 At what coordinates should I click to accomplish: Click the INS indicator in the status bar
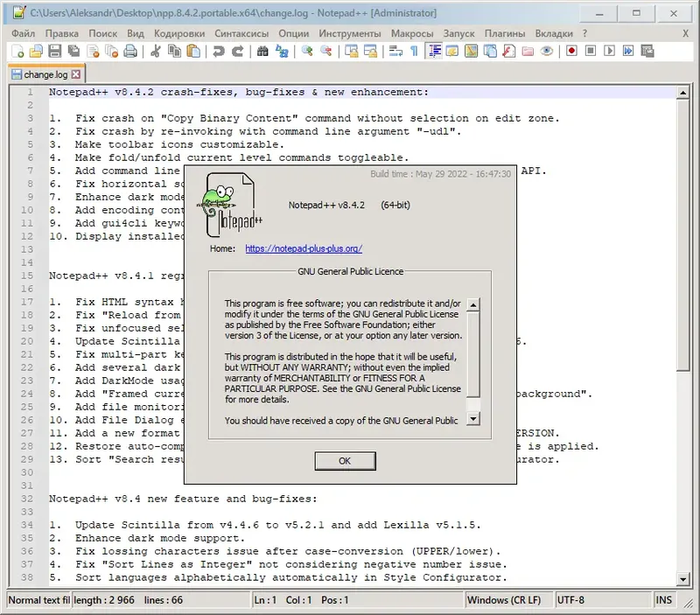tap(663, 600)
